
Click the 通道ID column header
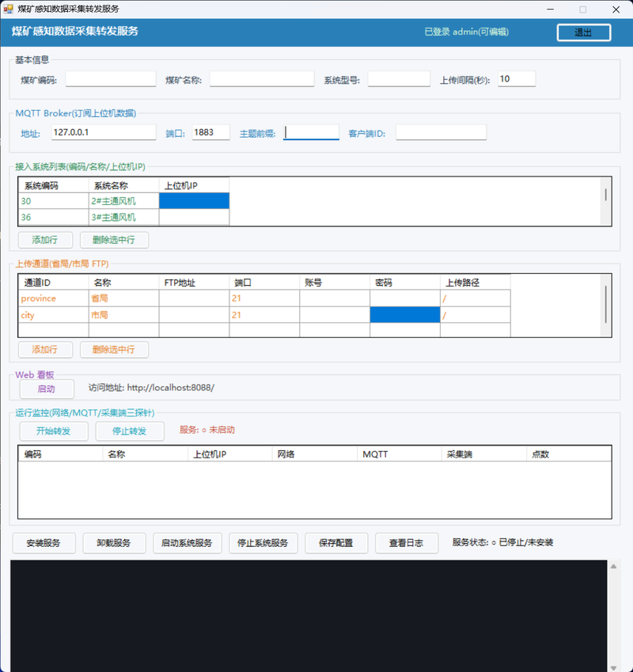pos(54,283)
